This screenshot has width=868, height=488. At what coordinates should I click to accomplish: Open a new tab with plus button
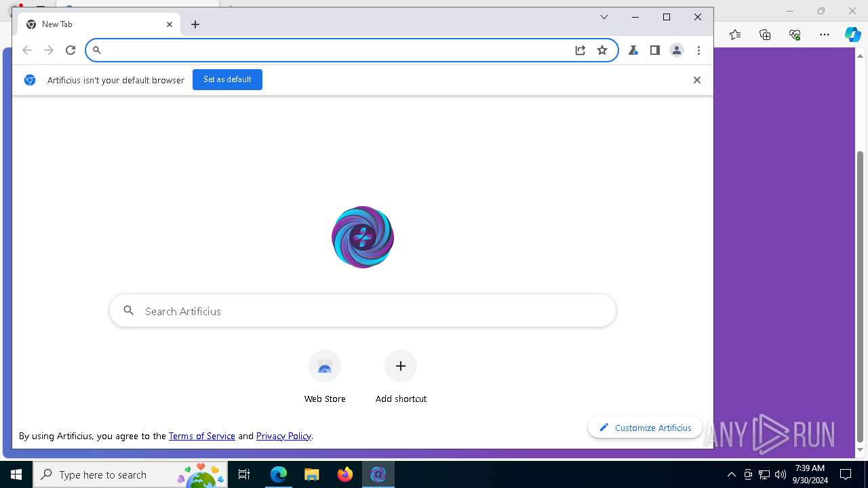(x=195, y=24)
